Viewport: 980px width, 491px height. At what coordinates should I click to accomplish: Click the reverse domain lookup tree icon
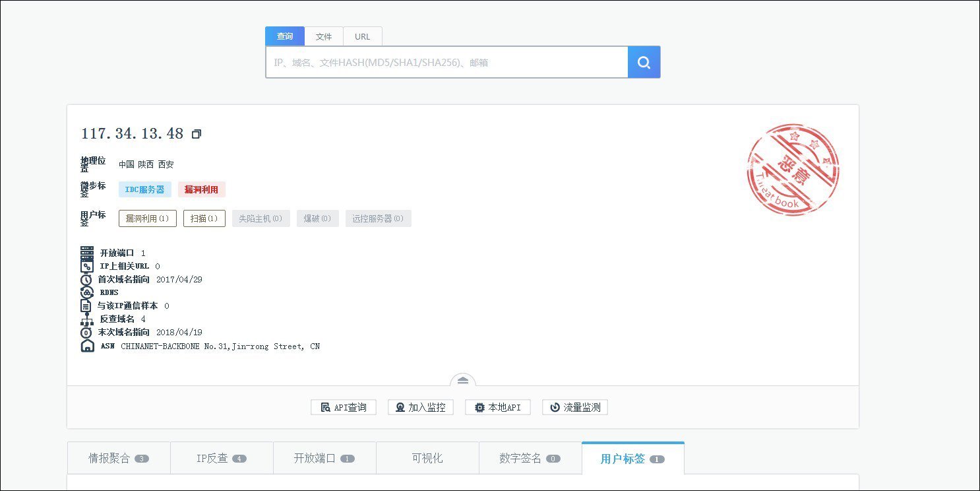[x=87, y=319]
